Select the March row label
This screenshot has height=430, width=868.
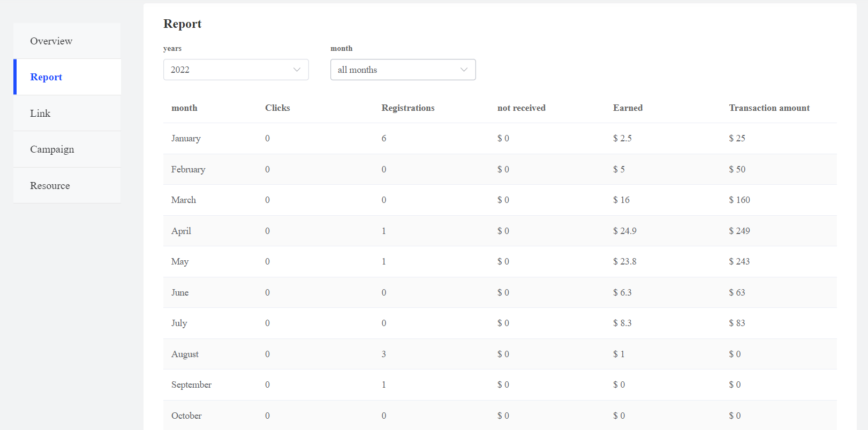184,200
